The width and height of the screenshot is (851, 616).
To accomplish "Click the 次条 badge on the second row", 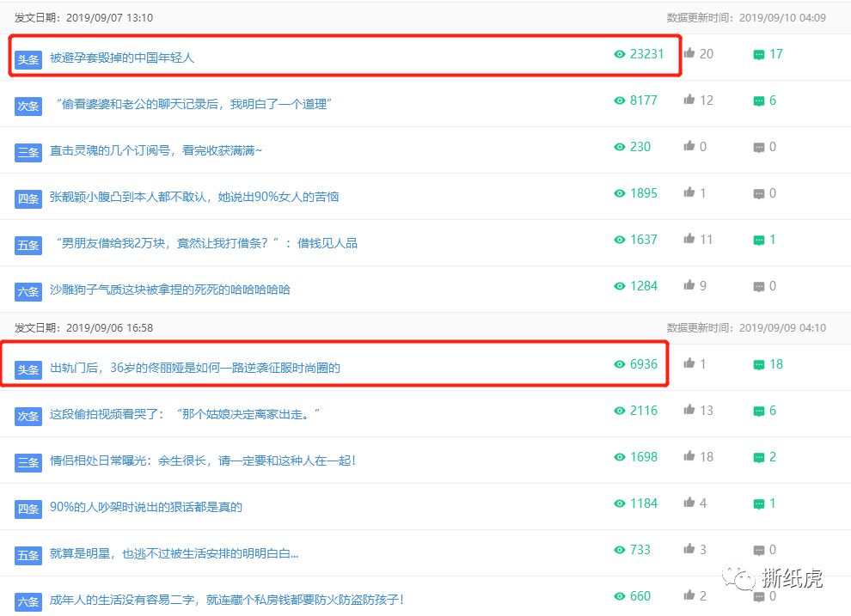I will point(28,106).
